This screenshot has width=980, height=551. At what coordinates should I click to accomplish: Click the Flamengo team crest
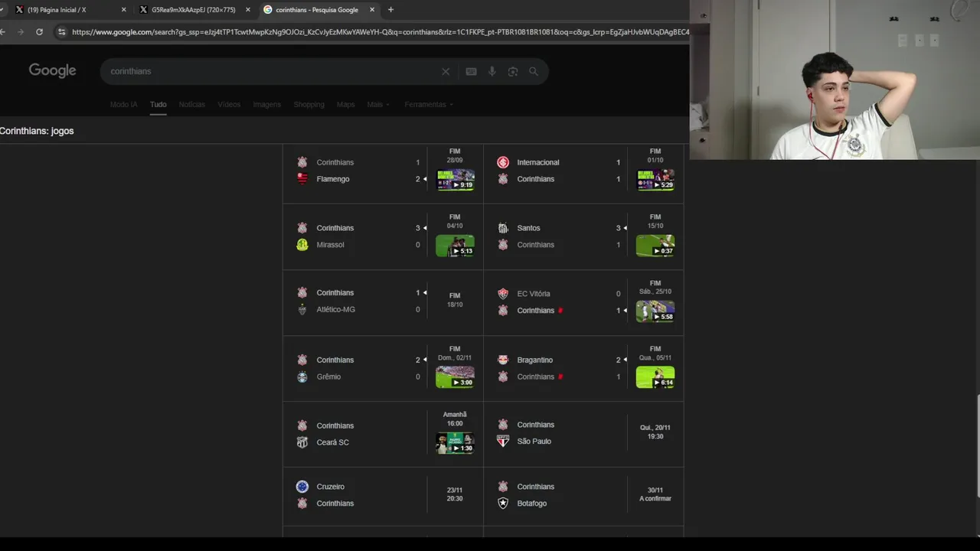302,179
